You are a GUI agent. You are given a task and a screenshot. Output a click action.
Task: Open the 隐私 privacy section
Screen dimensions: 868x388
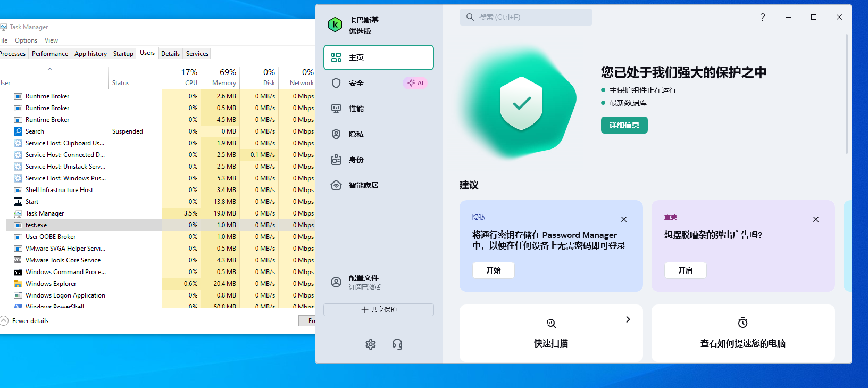pyautogui.click(x=379, y=134)
